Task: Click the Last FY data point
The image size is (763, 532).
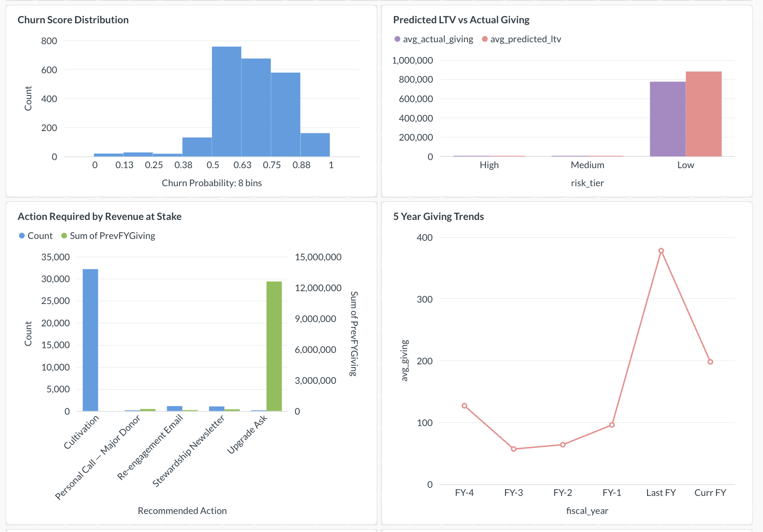Action: click(x=661, y=251)
